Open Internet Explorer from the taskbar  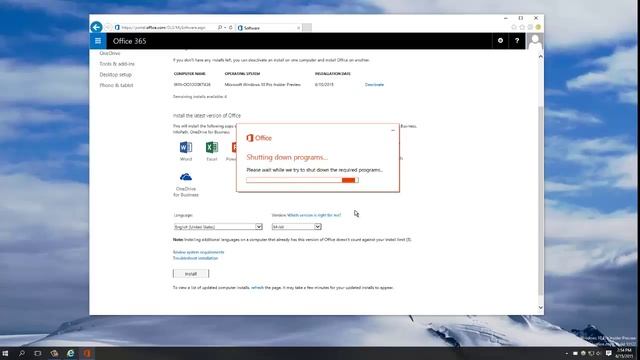71,353
